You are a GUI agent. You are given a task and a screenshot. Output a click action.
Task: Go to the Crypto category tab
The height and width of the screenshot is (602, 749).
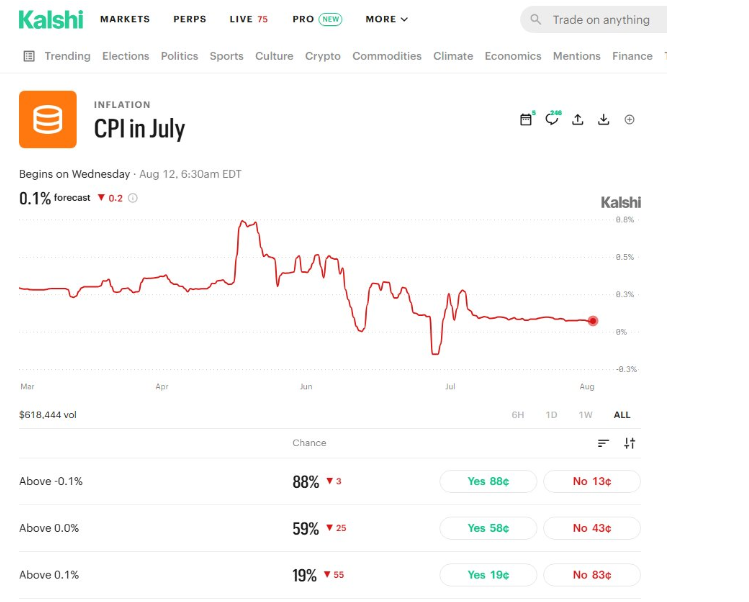click(x=323, y=56)
